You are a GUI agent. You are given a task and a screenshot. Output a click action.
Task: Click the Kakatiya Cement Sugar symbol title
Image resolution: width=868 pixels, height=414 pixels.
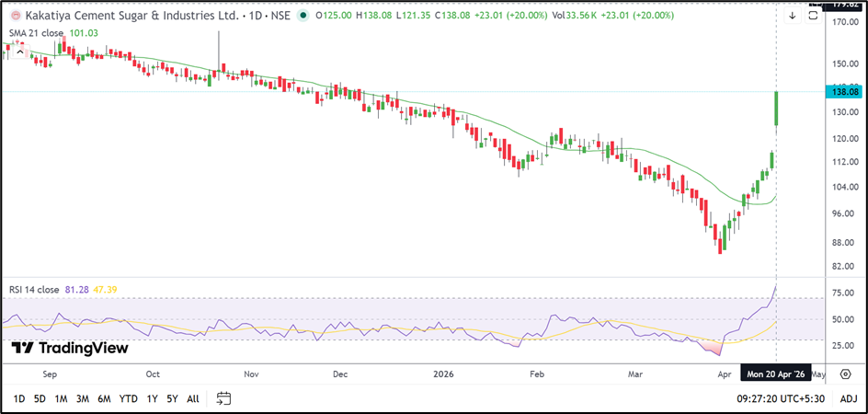coord(129,16)
